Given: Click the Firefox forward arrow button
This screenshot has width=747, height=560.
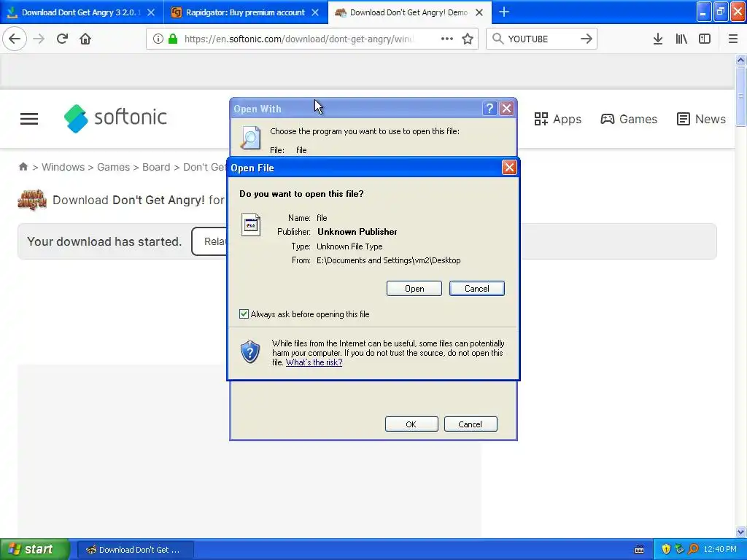Looking at the screenshot, I should [x=39, y=39].
